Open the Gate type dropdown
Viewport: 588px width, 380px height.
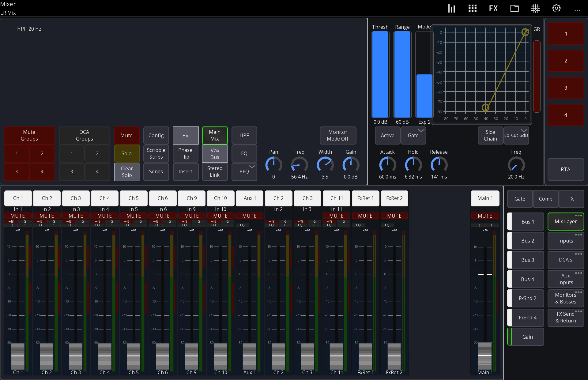(413, 135)
